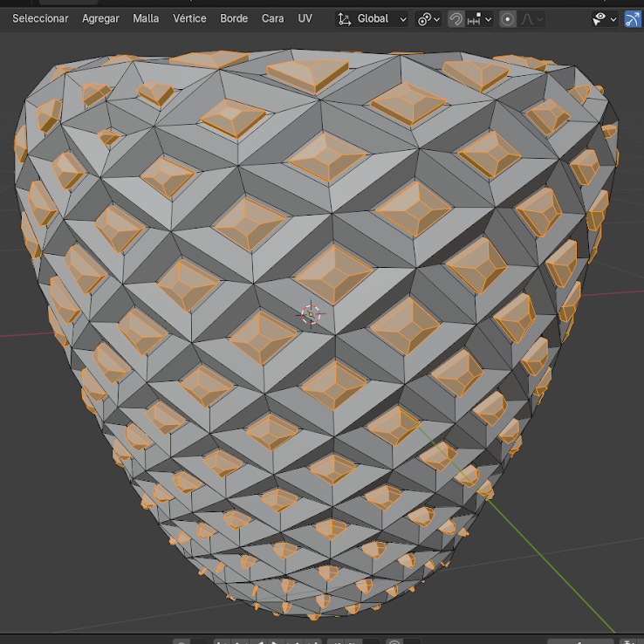The height and width of the screenshot is (644, 644).
Task: Open the snapping options dropdown
Action: [481, 18]
